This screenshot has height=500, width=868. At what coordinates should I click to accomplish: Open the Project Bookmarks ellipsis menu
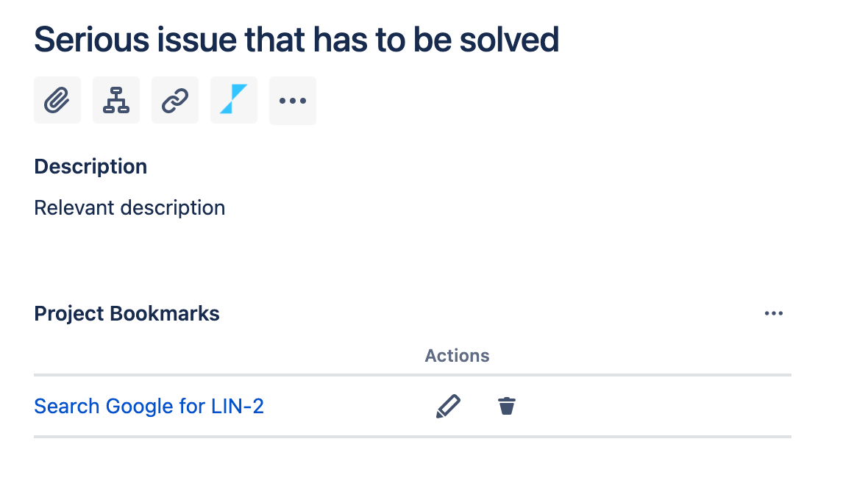773,313
